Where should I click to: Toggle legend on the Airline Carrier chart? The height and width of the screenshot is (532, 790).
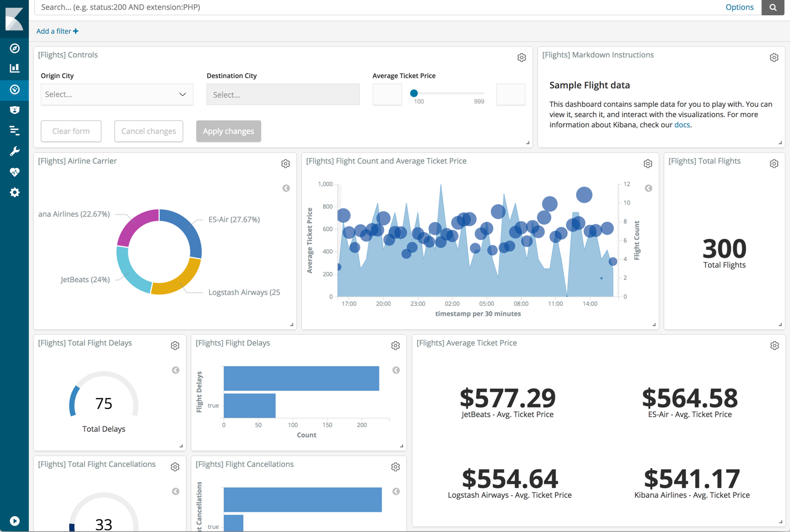coord(286,188)
